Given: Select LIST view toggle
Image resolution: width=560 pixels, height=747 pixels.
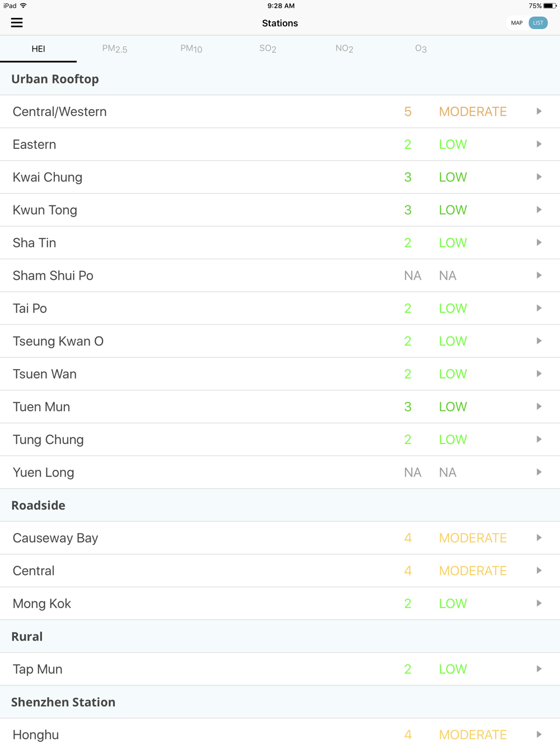Looking at the screenshot, I should pyautogui.click(x=538, y=23).
